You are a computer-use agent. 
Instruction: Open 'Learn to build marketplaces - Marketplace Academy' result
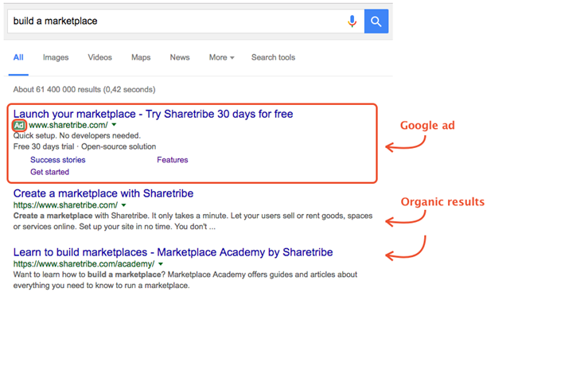pos(173,252)
